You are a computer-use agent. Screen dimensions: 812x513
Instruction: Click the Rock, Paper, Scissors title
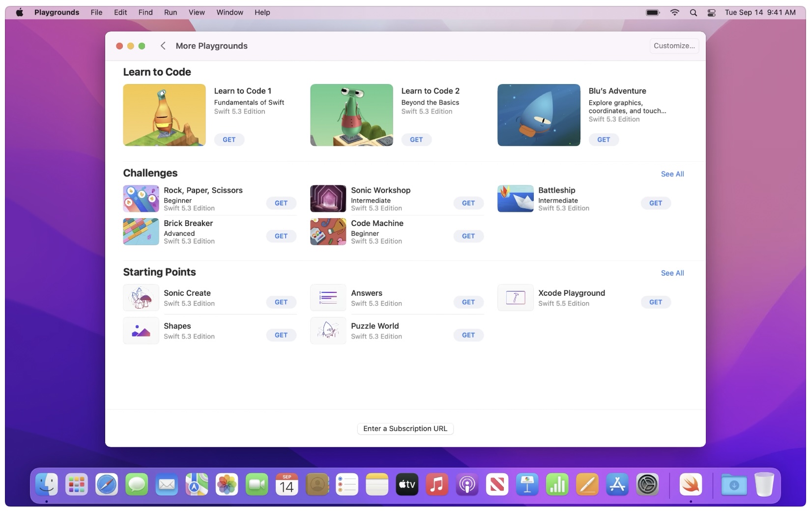coord(203,190)
